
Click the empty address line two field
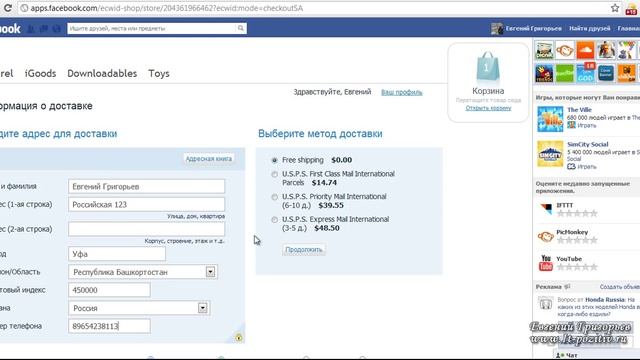147,229
